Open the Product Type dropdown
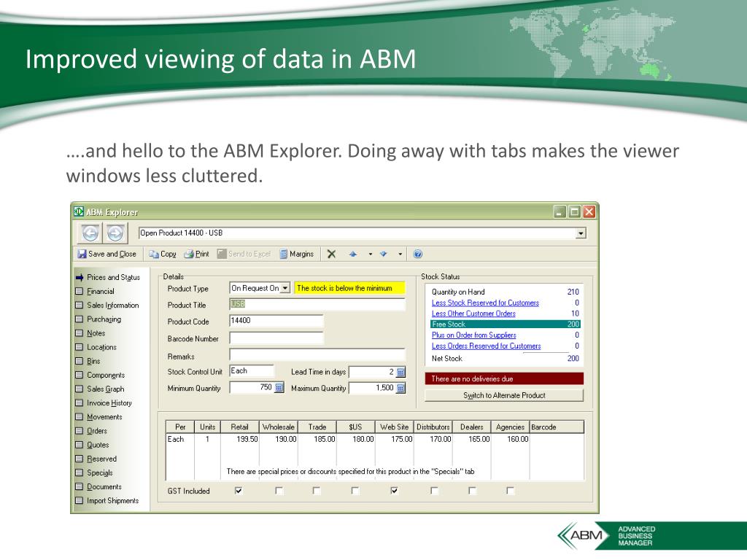 click(285, 288)
